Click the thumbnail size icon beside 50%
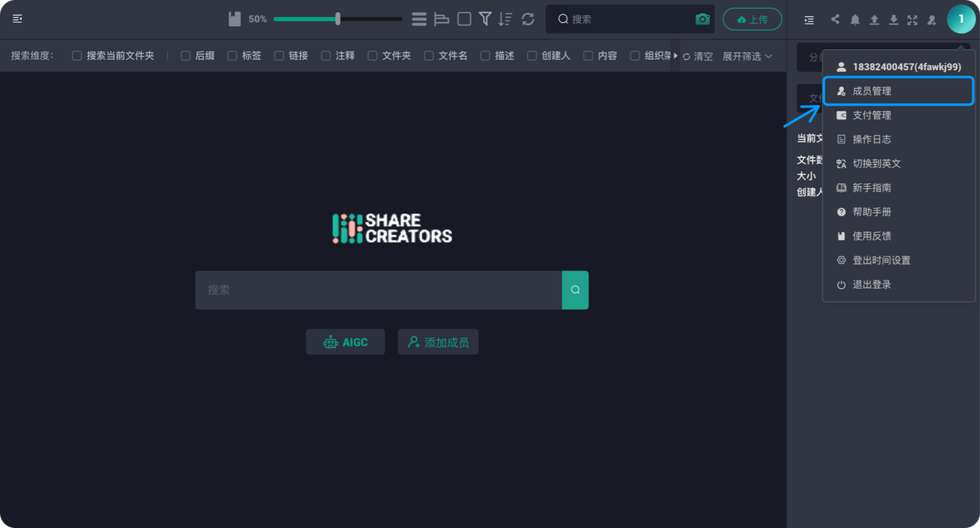Screen dimensions: 980x528 tap(235, 19)
